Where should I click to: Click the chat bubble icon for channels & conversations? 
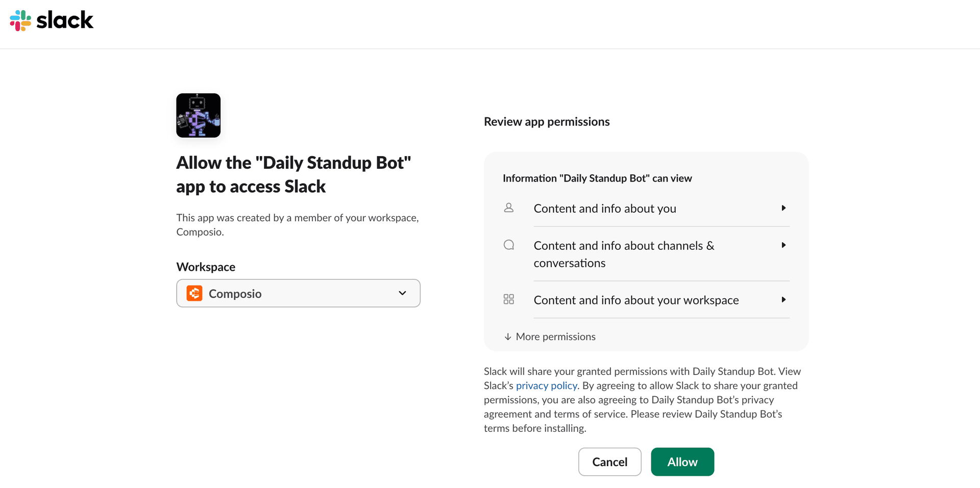coord(509,245)
